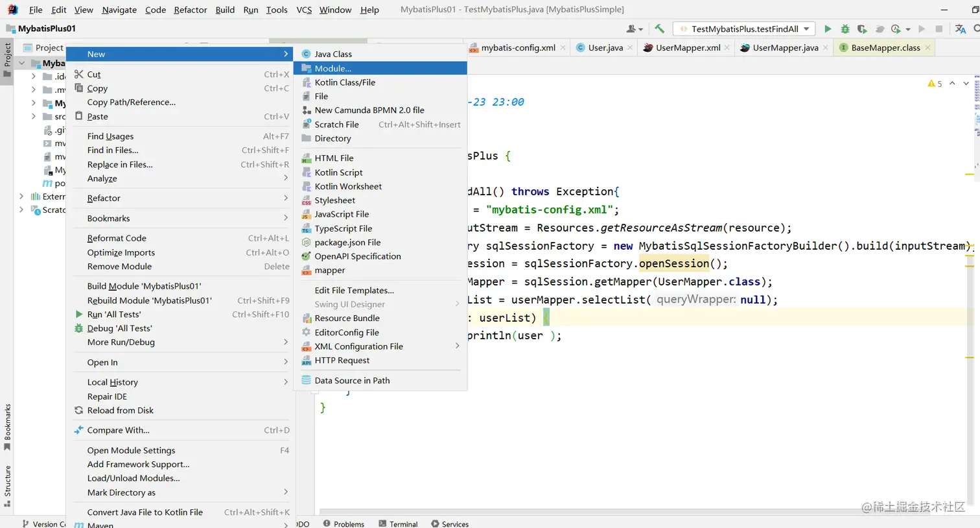Switch to the User.java tab
Viewport: 980px width, 528px height.
[605, 47]
